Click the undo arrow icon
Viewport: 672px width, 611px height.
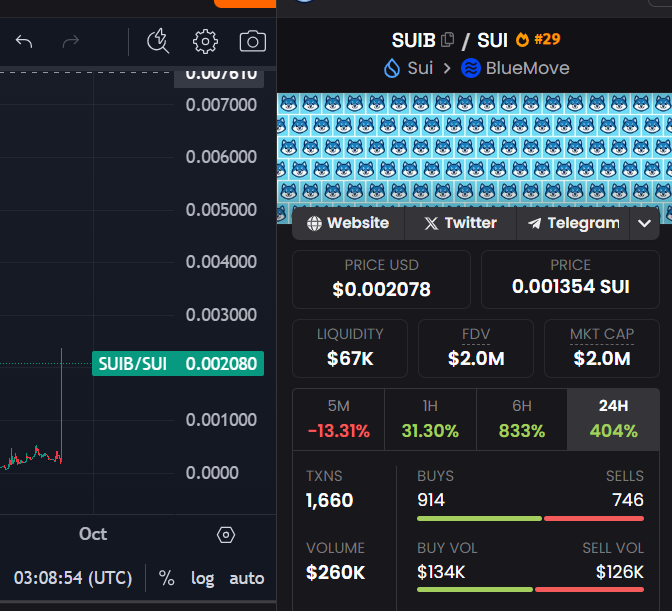pos(24,42)
